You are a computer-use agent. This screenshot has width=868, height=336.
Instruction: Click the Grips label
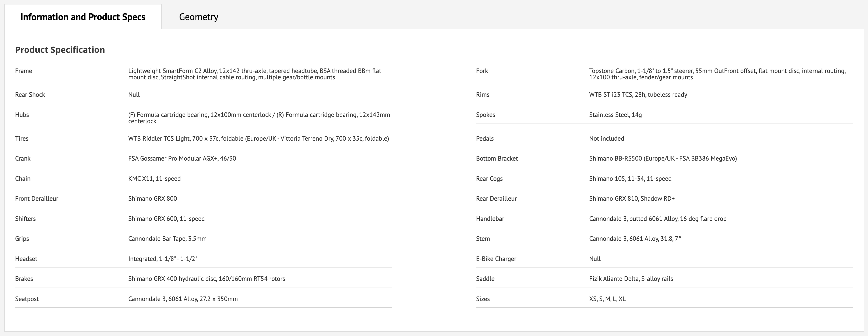tap(22, 239)
